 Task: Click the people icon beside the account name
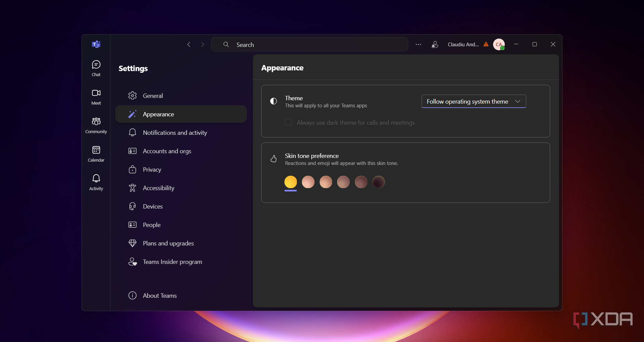pos(435,44)
